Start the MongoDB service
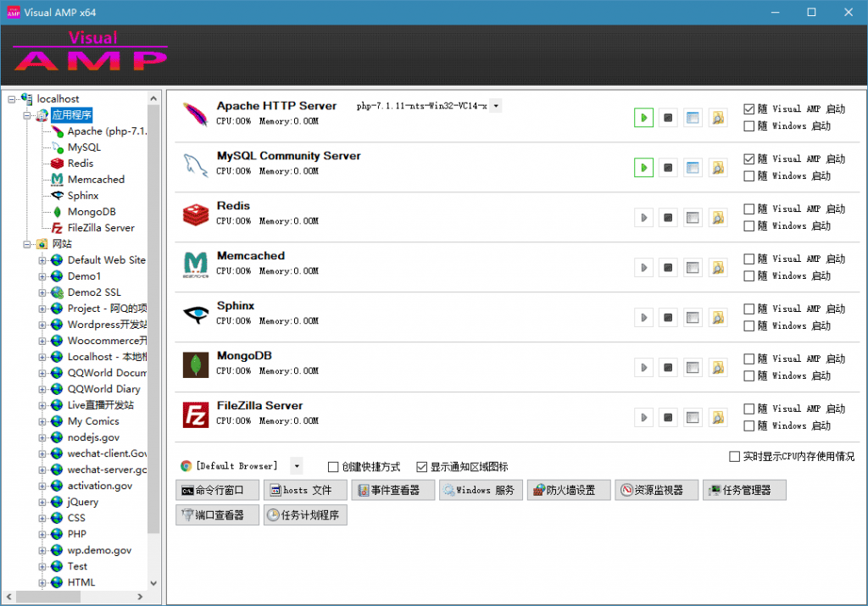The width and height of the screenshot is (868, 606). click(x=643, y=367)
